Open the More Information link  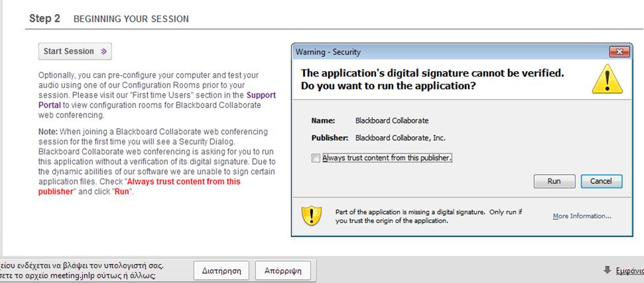(x=582, y=216)
